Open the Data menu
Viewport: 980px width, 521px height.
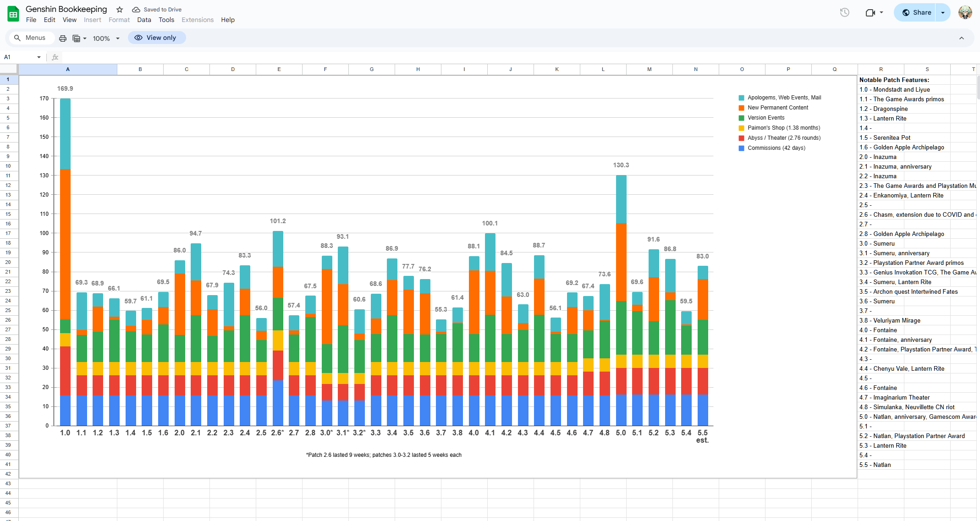click(x=144, y=20)
